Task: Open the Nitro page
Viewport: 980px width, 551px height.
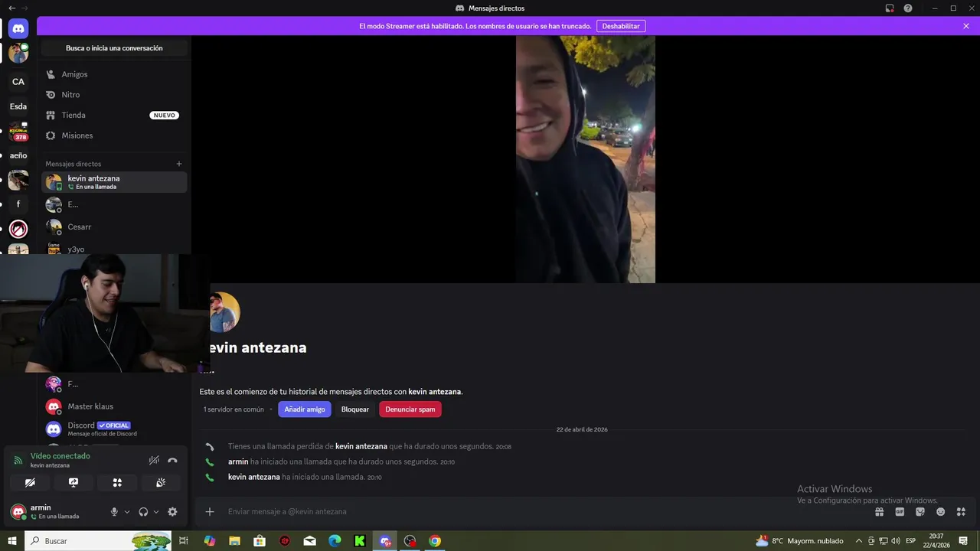Action: click(x=114, y=95)
